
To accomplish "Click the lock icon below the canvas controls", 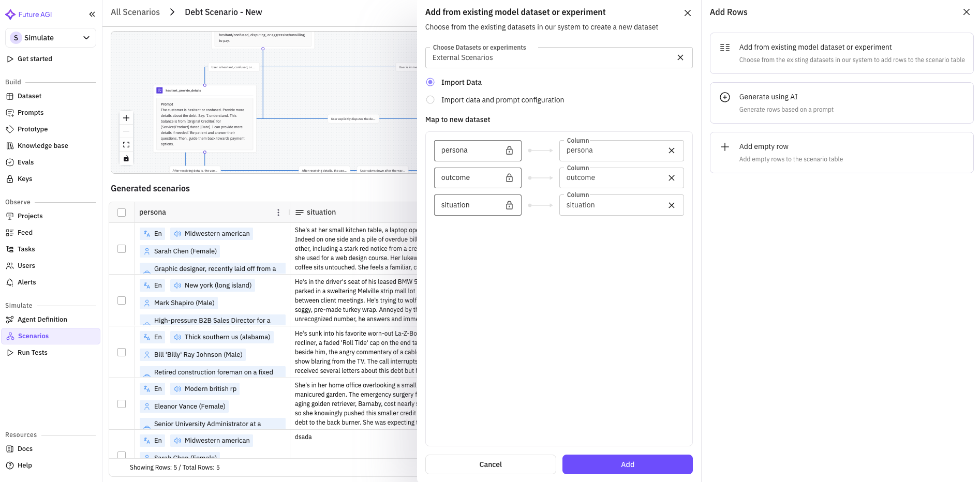I will (x=126, y=158).
